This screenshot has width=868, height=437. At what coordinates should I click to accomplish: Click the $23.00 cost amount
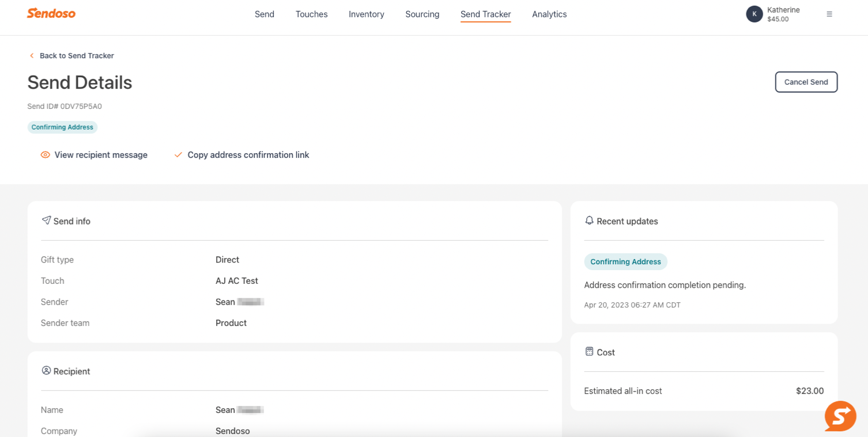tap(810, 391)
